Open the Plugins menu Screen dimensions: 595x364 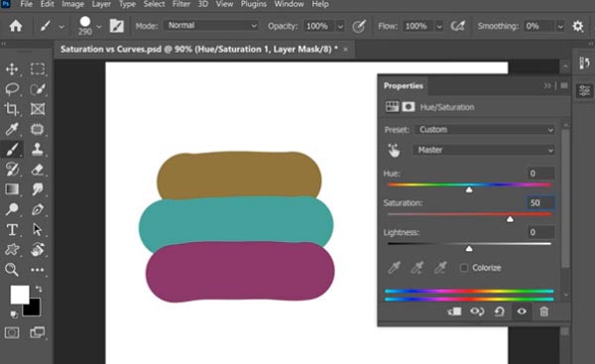click(x=254, y=4)
